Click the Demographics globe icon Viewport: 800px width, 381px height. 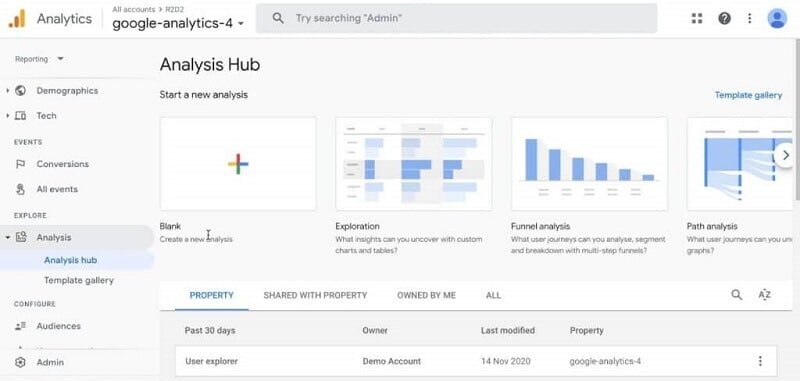pyautogui.click(x=20, y=91)
